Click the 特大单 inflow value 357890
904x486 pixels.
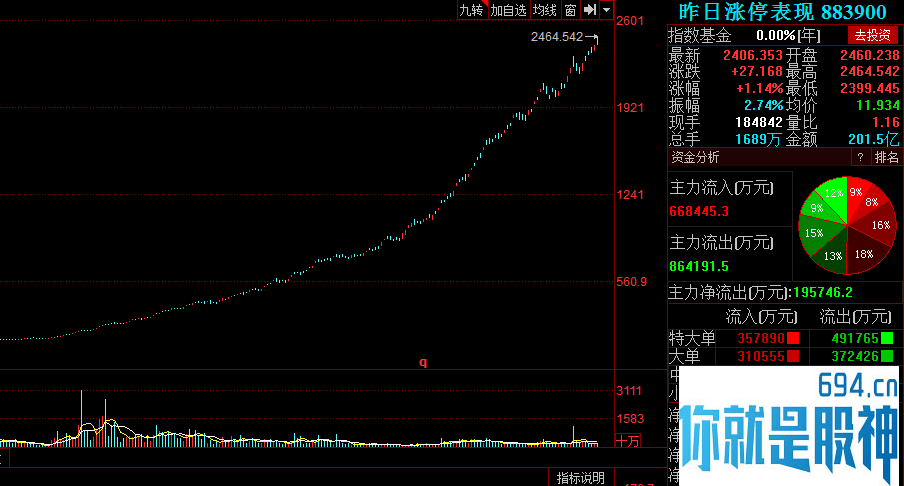[x=761, y=338]
